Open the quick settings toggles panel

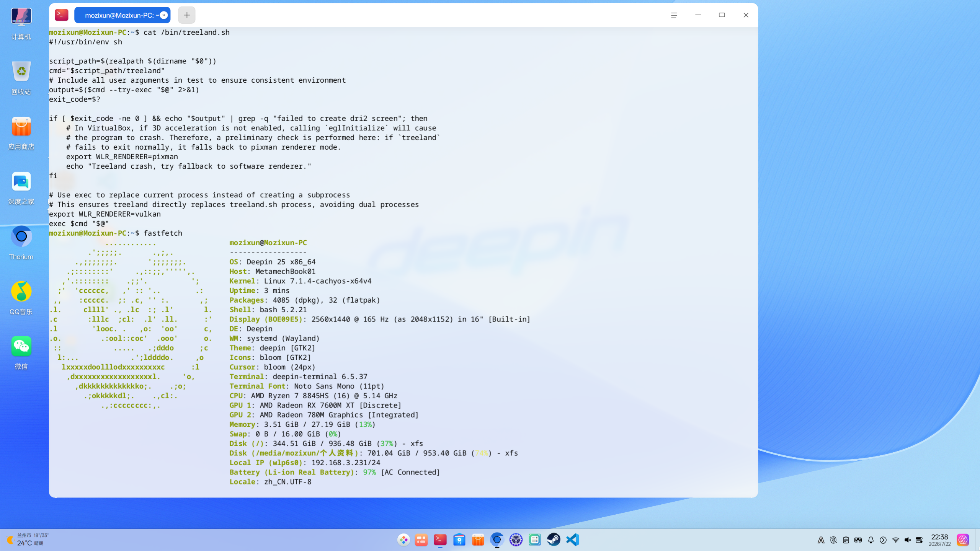919,540
